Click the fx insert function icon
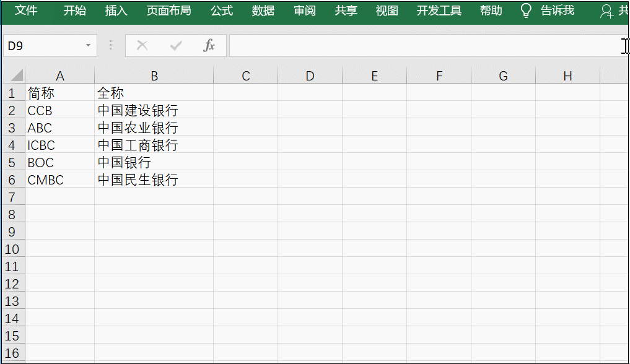The image size is (630, 364). point(210,45)
